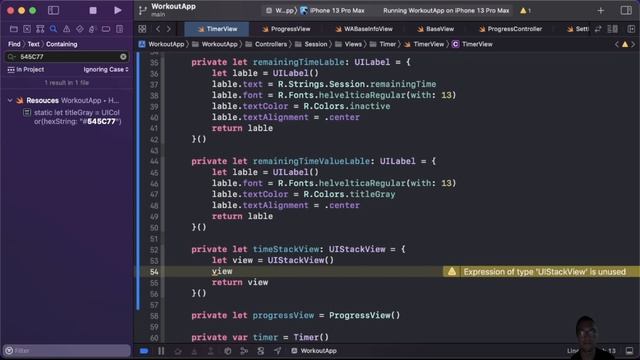The image size is (640, 360).
Task: Switch to the ProgressController tab
Action: 511,29
